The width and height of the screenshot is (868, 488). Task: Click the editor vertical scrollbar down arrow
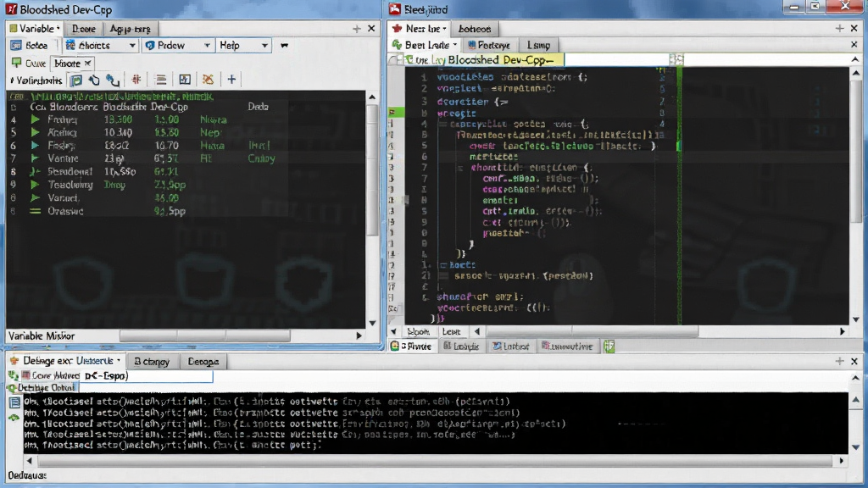(x=856, y=319)
